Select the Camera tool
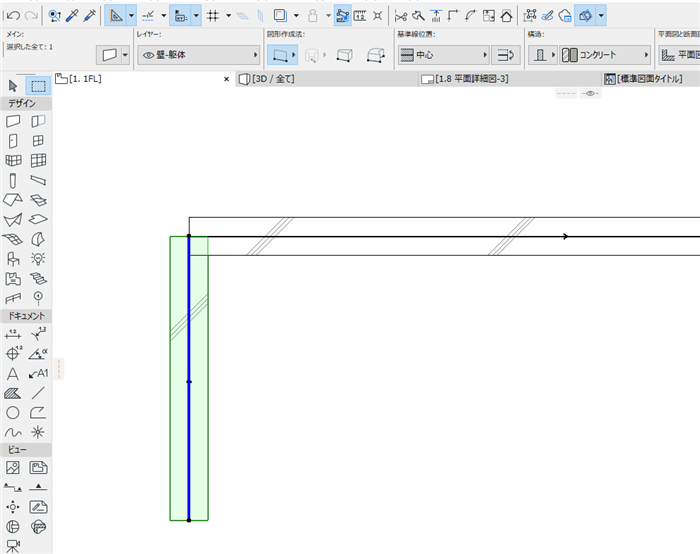The image size is (700, 554). coord(13,546)
